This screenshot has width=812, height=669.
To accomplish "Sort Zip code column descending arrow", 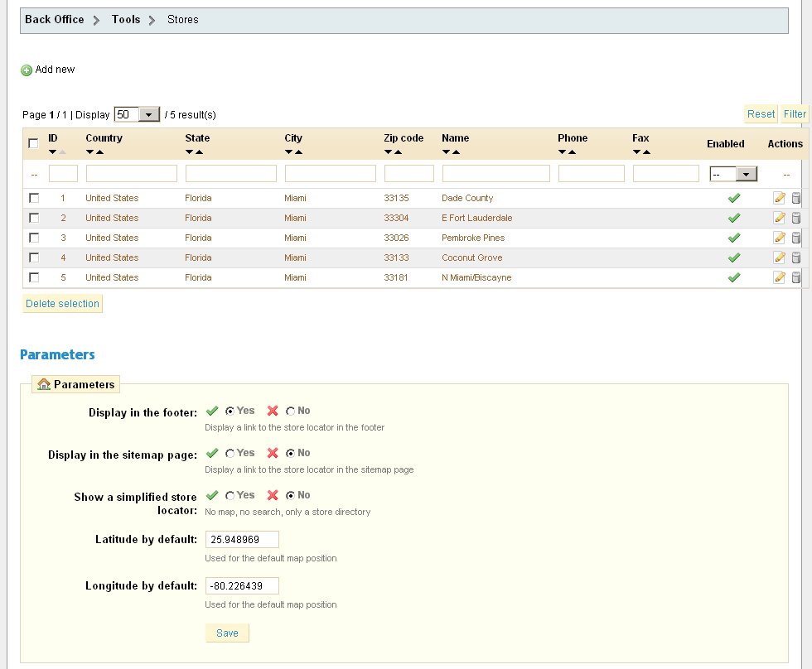I will tap(388, 152).
